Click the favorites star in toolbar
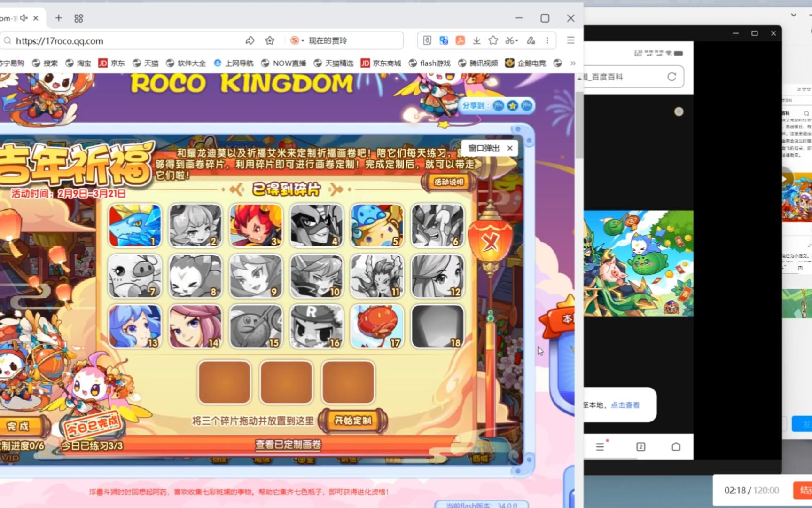Image resolution: width=812 pixels, height=508 pixels. [493, 40]
